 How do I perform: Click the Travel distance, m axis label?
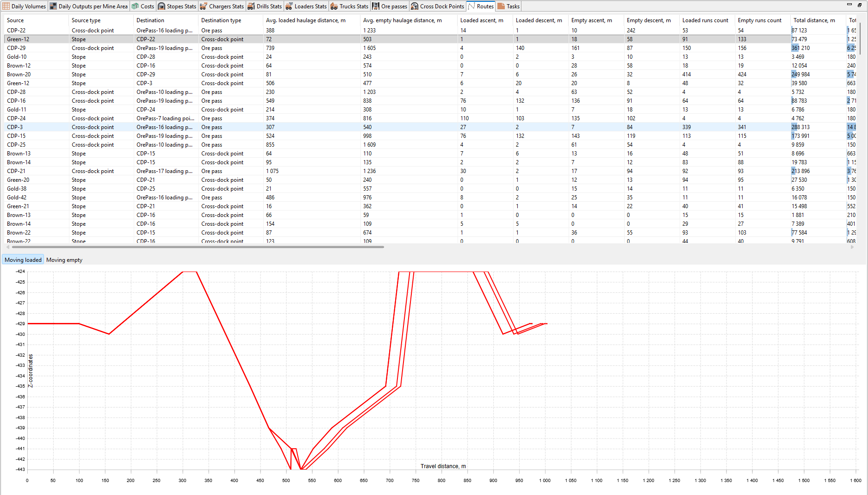(443, 466)
